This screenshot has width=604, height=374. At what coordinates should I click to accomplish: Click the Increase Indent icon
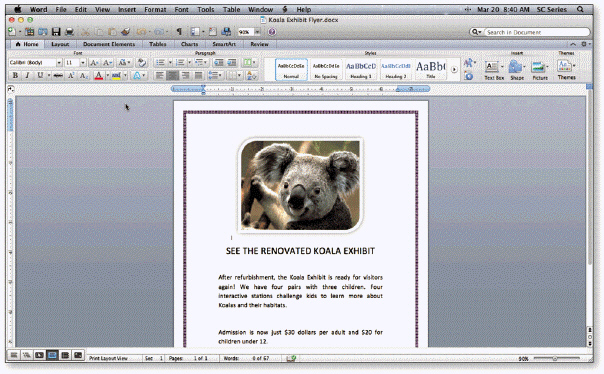232,62
